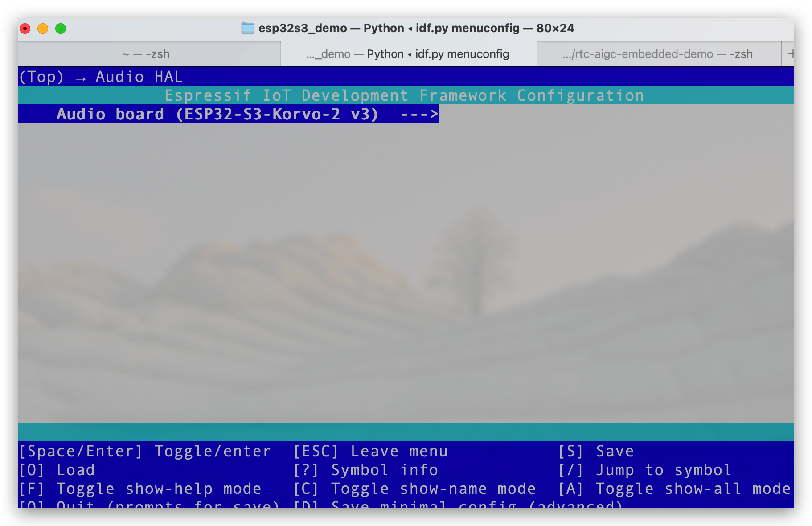Click 'Espressif IoT Development Framework Configuration' header
The width and height of the screenshot is (812, 526).
pyautogui.click(x=404, y=95)
